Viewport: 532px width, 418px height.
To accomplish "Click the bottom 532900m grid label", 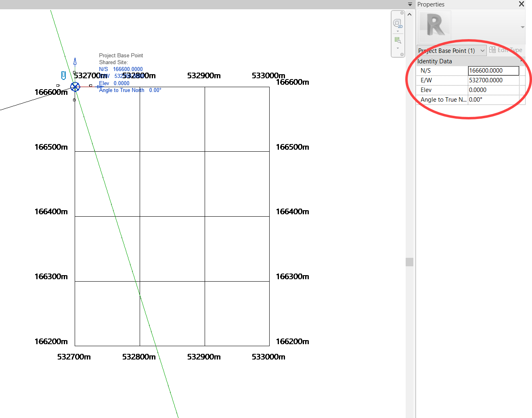I will 204,357.
